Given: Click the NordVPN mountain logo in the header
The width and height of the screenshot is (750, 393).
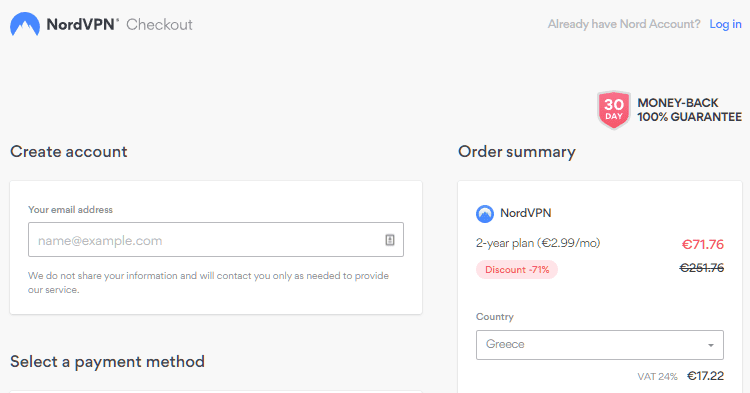Looking at the screenshot, I should click(25, 24).
